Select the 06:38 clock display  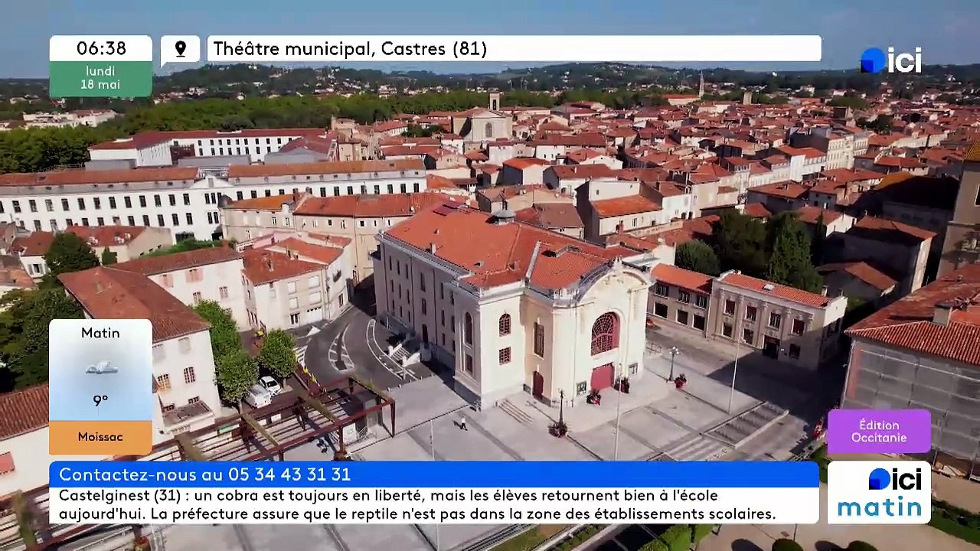click(101, 48)
